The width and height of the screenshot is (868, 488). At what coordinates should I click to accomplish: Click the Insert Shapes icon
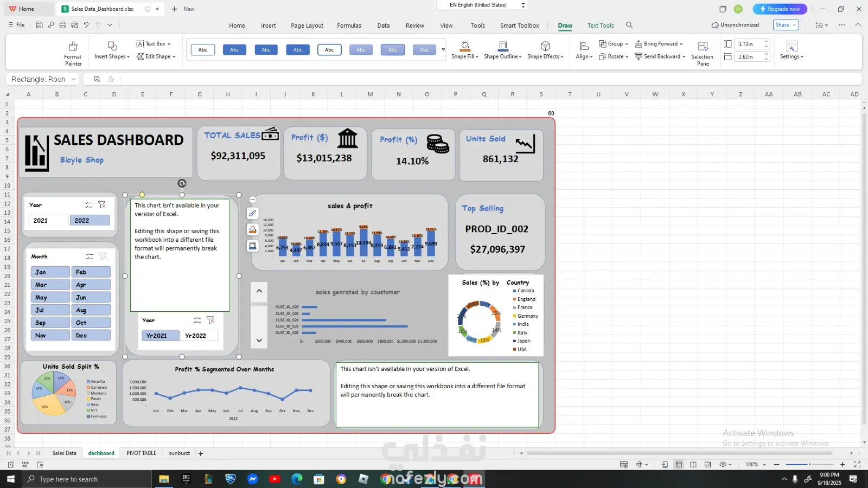112,46
